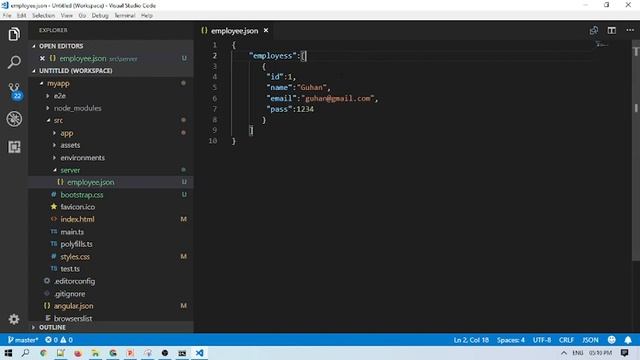Open the Explorer view in activity bar
Image resolution: width=640 pixels, height=360 pixels.
(x=14, y=34)
